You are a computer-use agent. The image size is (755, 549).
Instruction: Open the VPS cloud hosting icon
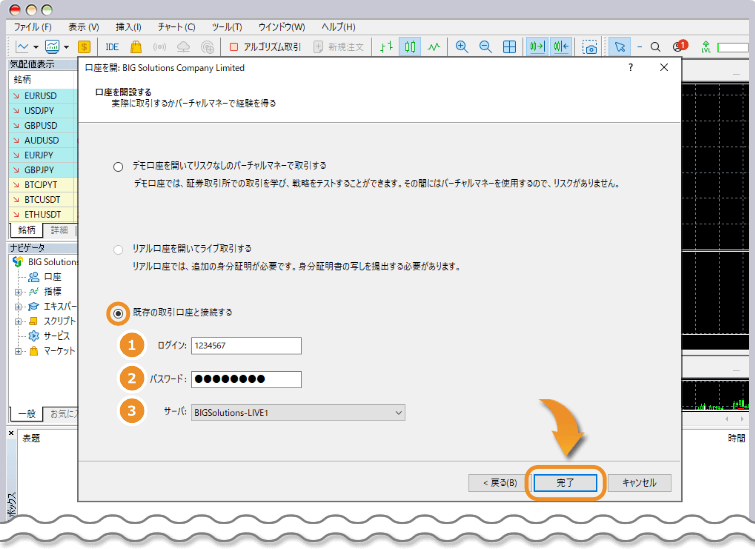coord(183,47)
